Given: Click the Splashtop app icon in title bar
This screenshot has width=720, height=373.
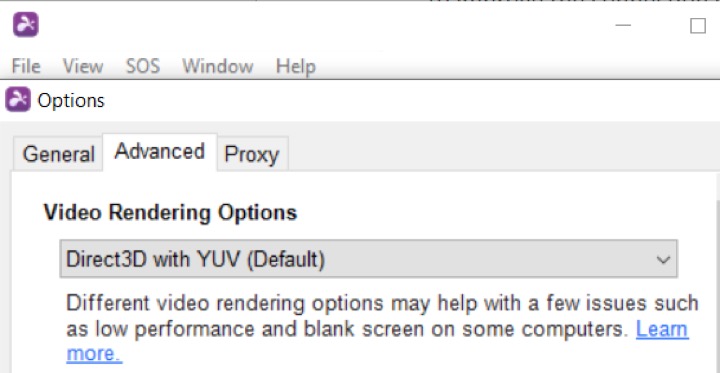Looking at the screenshot, I should tap(26, 24).
